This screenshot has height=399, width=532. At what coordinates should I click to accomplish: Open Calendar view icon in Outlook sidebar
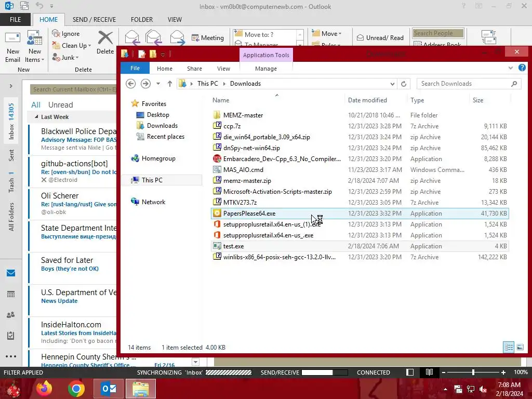click(x=11, y=294)
